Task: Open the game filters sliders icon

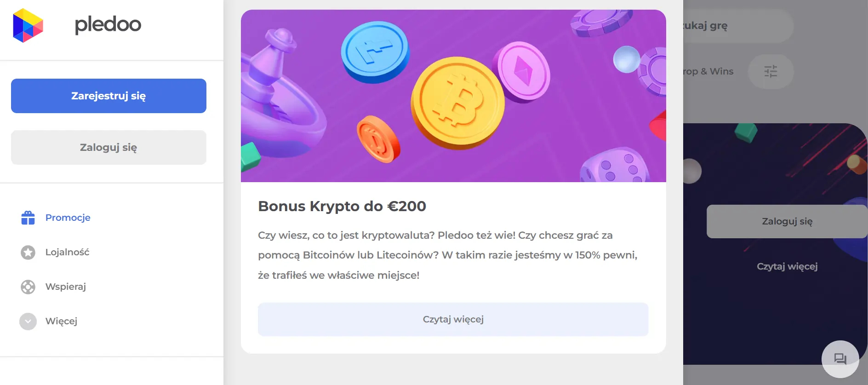Action: tap(771, 71)
